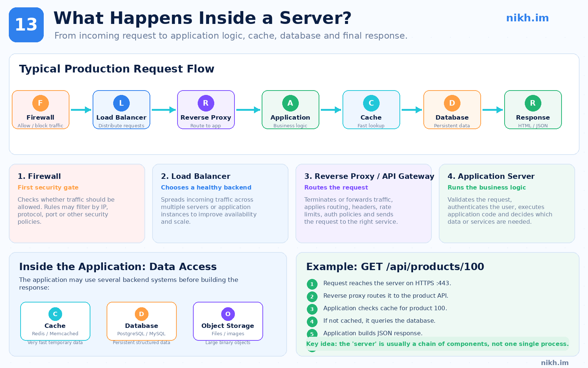Click the 'Load Balancer' name in the flow box
The height and width of the screenshot is (368, 588).
(x=121, y=117)
